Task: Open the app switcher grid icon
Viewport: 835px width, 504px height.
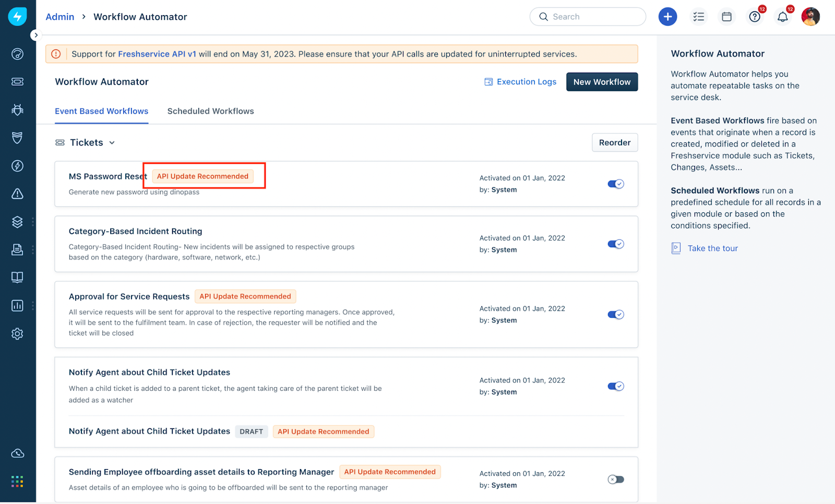Action: pos(17,481)
